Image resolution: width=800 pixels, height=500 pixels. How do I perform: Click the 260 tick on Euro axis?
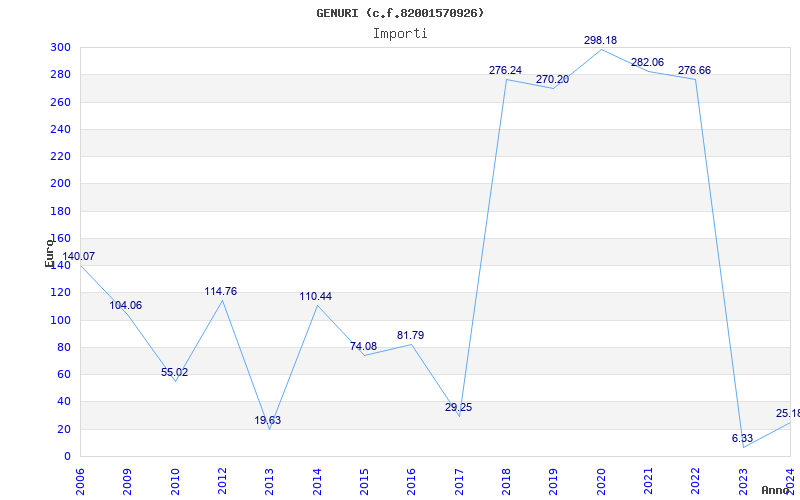[60, 102]
